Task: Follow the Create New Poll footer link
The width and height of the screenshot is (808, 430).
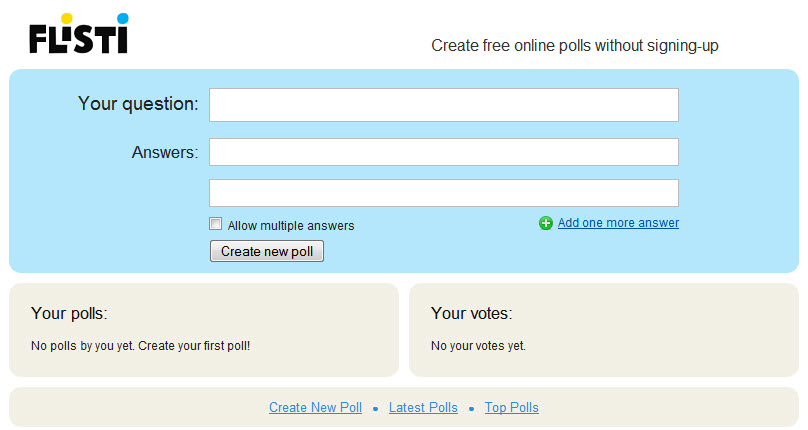Action: click(x=315, y=407)
